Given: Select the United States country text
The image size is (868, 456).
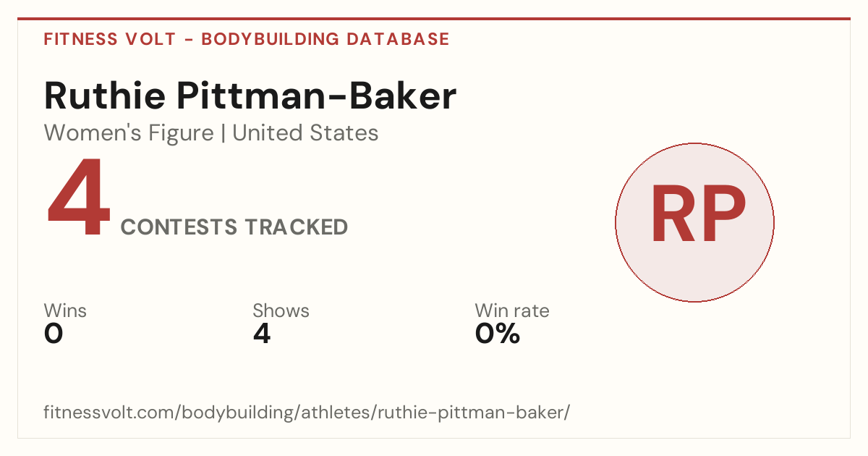Looking at the screenshot, I should pos(305,133).
